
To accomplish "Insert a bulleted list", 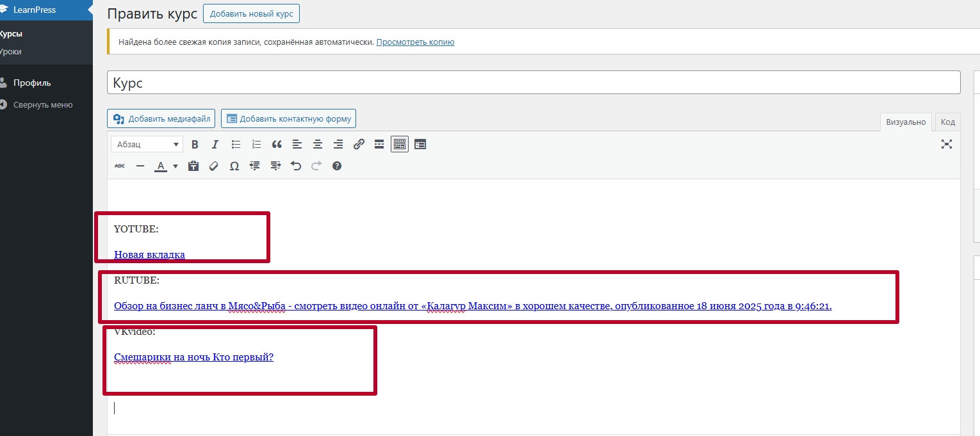I will click(236, 145).
